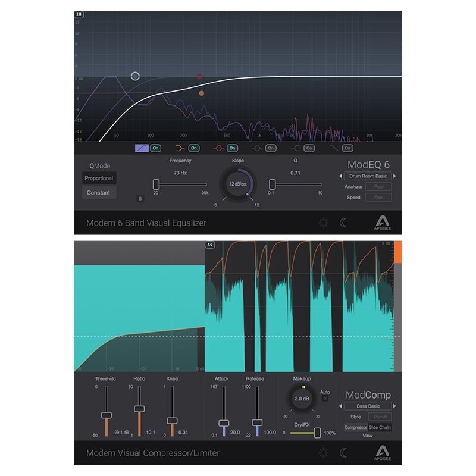Click the 73 Hz frequency value
Viewport: 476px width, 476px height.
[x=180, y=173]
